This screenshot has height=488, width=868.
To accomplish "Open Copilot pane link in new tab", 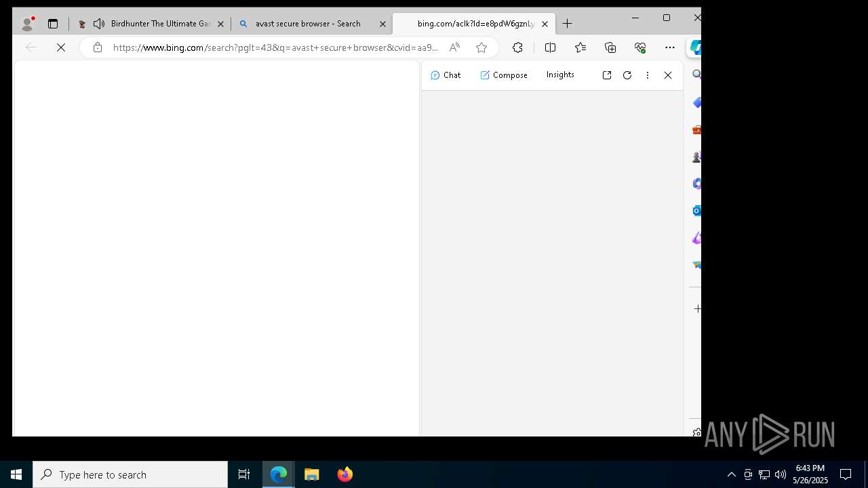I will pyautogui.click(x=607, y=75).
